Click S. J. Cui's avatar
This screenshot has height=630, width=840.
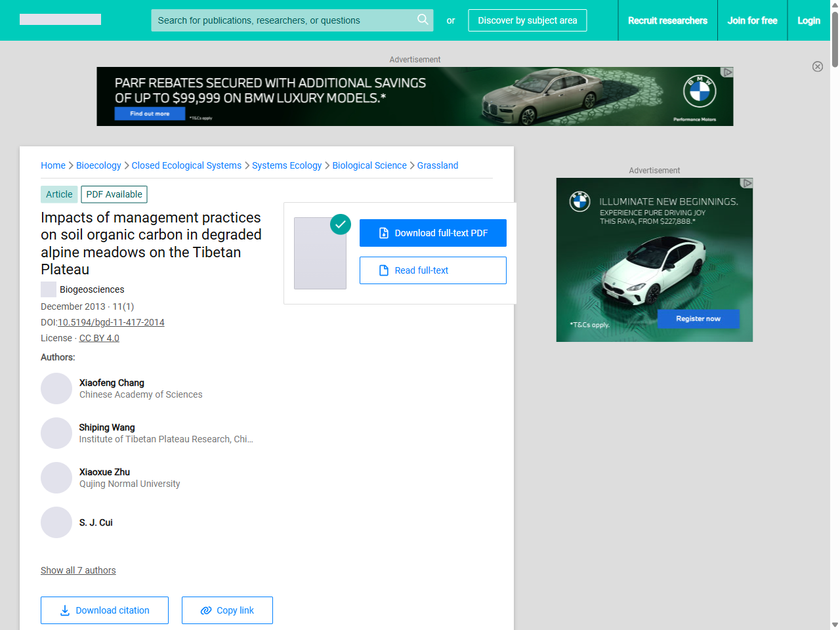click(x=56, y=522)
